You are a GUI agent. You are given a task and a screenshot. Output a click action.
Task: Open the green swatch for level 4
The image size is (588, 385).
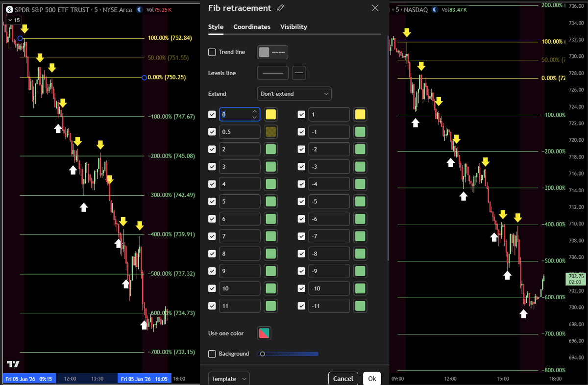pyautogui.click(x=270, y=184)
